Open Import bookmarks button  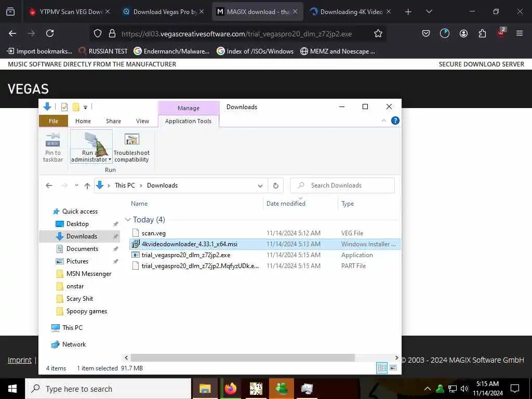tap(39, 51)
